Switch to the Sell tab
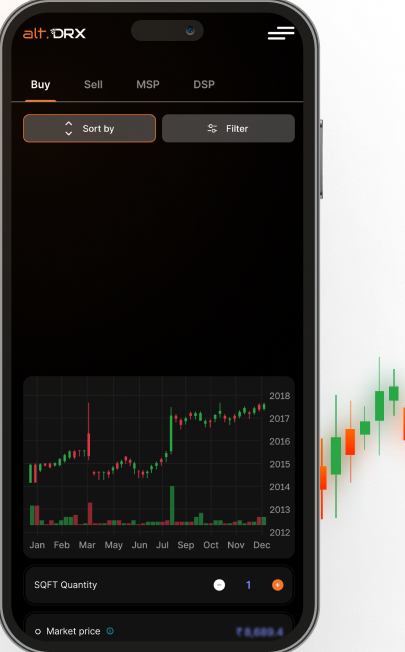405x652 pixels. (93, 84)
